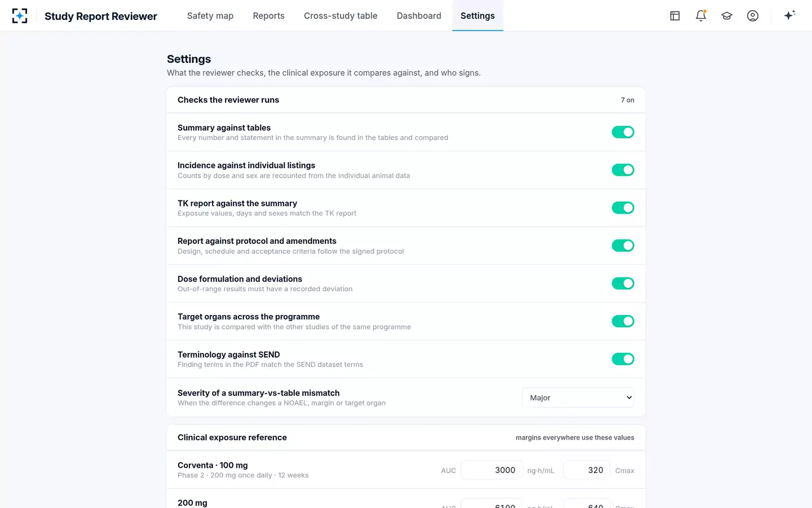812x508 pixels.
Task: Open the notifications bell
Action: click(x=701, y=16)
